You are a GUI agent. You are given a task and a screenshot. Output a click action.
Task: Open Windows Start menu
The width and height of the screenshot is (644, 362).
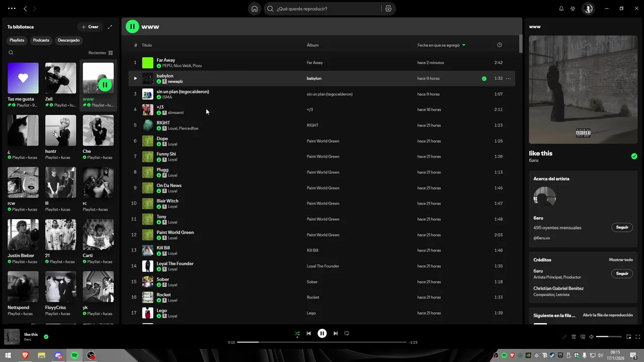(8, 355)
